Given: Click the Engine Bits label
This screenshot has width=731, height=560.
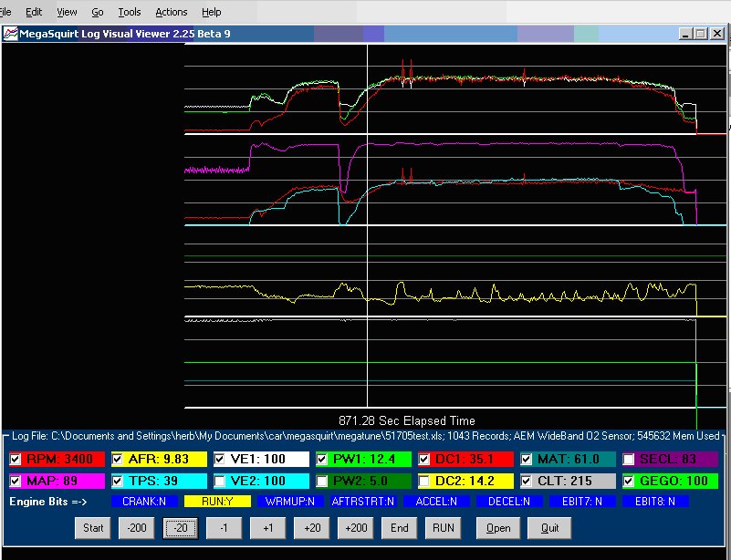Looking at the screenshot, I should [x=48, y=502].
